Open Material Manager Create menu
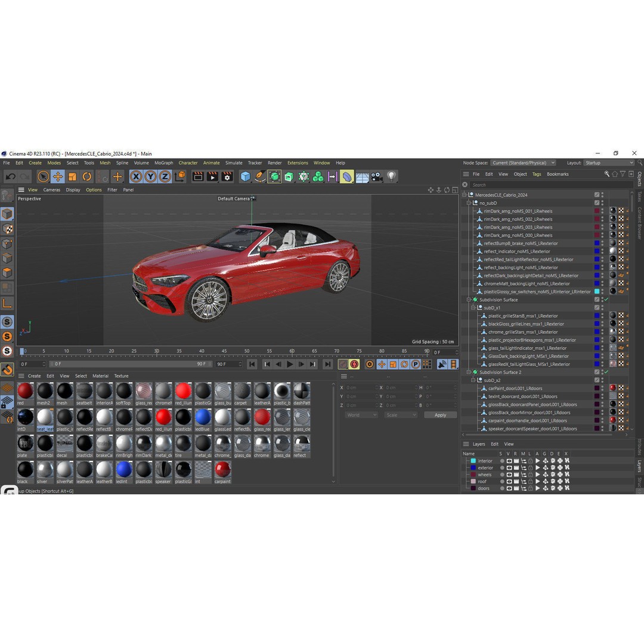Viewport: 644px width, 644px height. click(x=34, y=376)
